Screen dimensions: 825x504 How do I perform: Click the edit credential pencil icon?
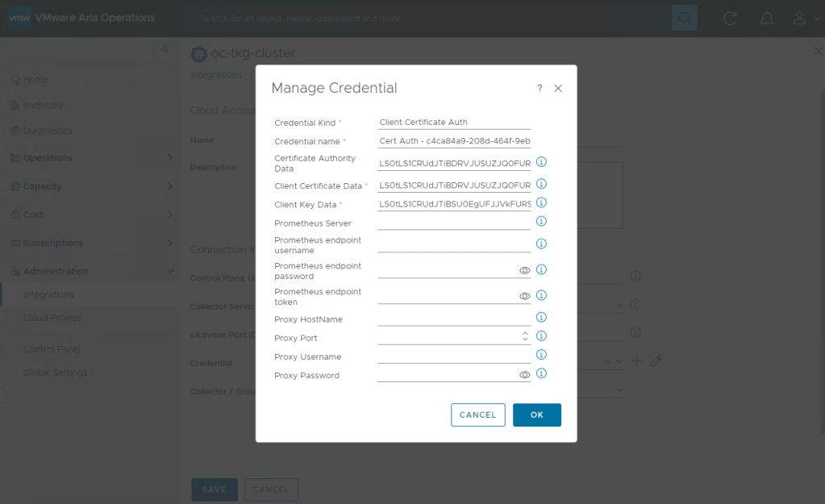656,360
